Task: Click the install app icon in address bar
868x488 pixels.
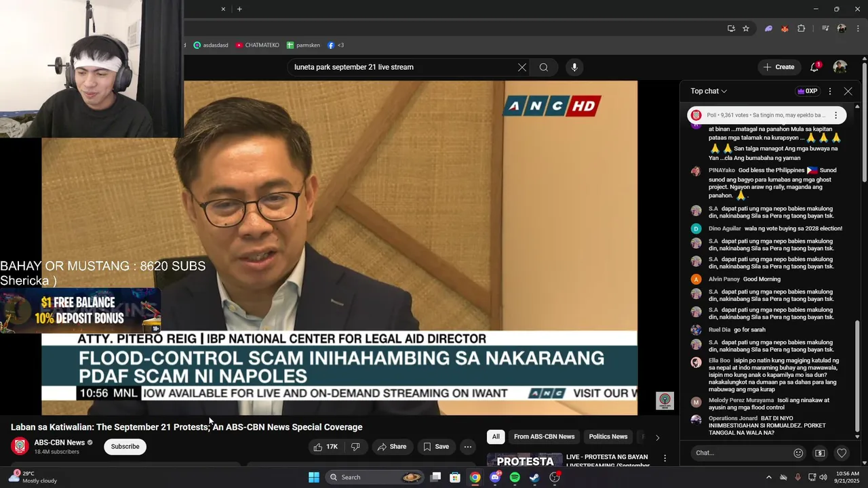Action: coord(731,28)
